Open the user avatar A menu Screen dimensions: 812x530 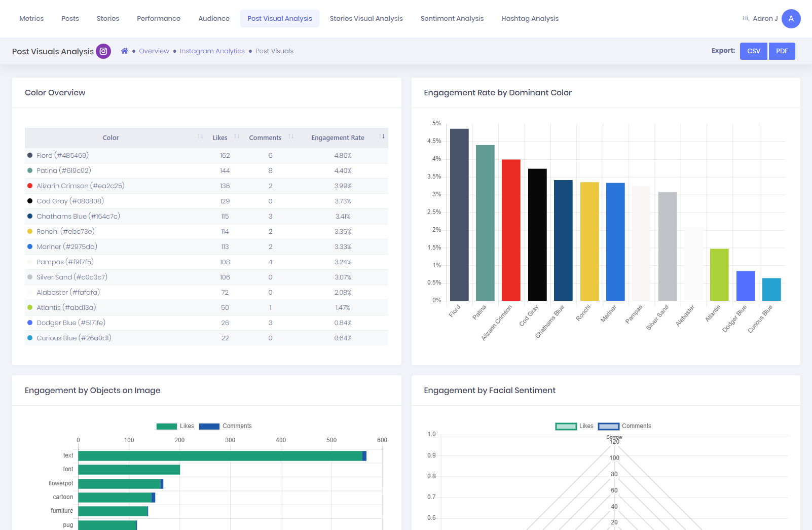tap(791, 19)
